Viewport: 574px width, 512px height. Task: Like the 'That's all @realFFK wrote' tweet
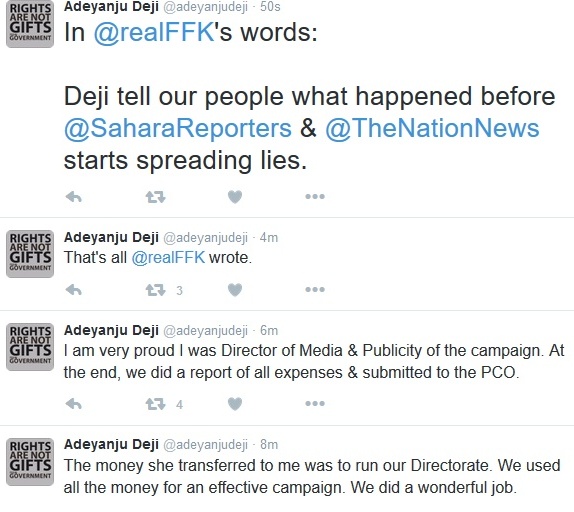(235, 290)
